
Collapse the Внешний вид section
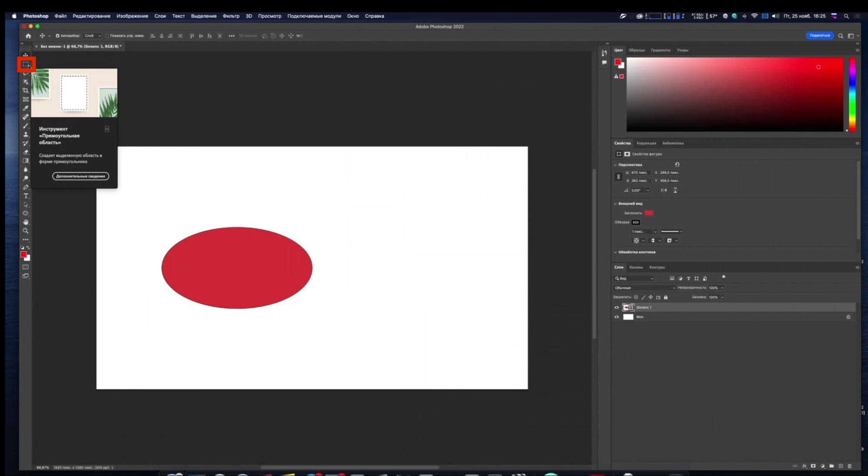coord(615,203)
